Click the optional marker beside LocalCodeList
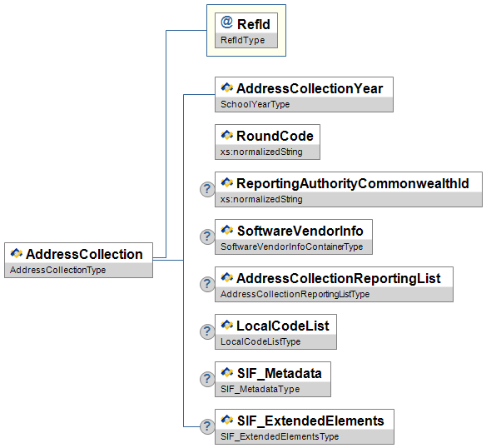This screenshot has height=448, width=501. pyautogui.click(x=207, y=331)
